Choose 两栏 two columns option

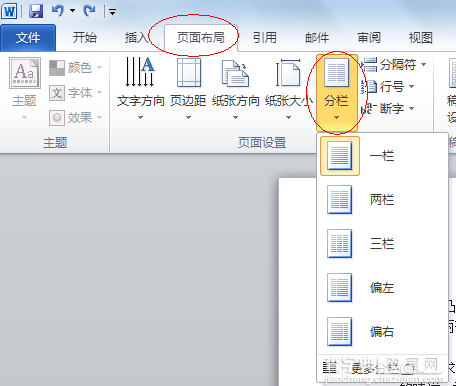point(382,200)
